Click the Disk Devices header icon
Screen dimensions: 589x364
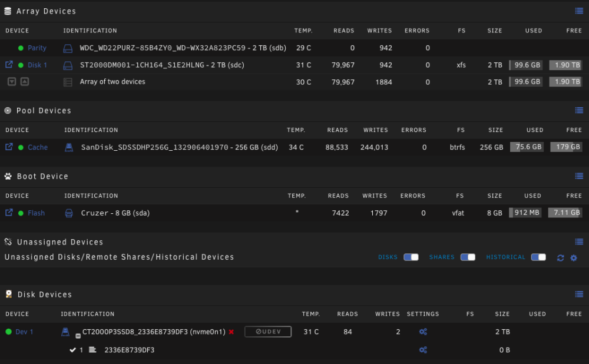point(9,294)
